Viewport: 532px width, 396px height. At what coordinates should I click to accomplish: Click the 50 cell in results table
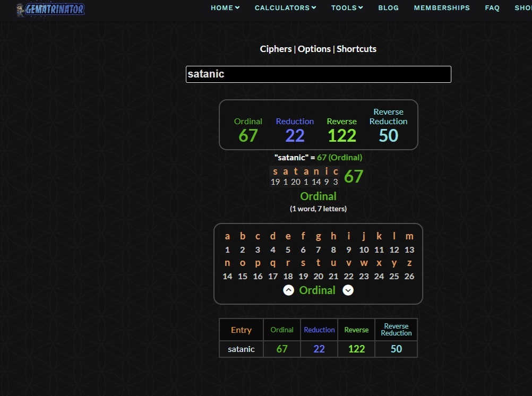[396, 349]
